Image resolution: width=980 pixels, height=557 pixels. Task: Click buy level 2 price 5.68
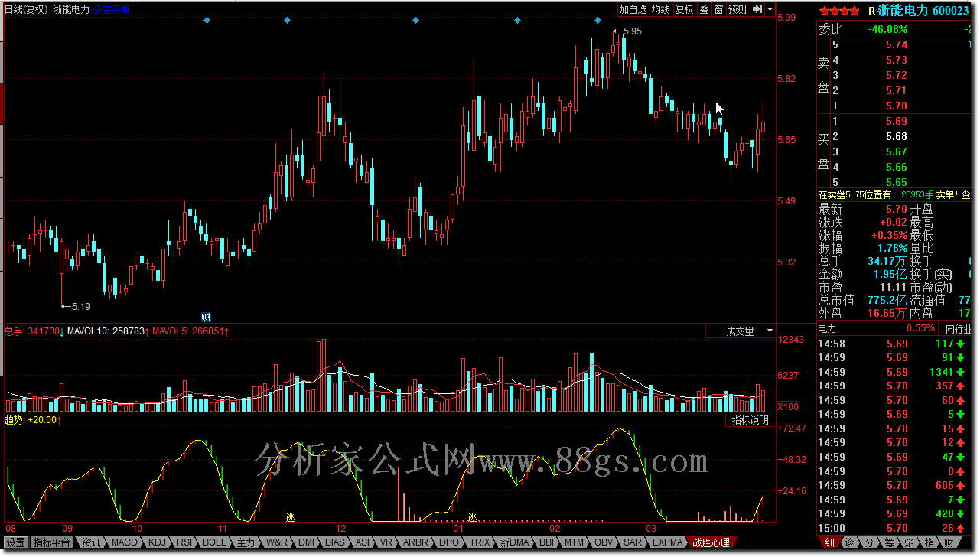(x=897, y=136)
